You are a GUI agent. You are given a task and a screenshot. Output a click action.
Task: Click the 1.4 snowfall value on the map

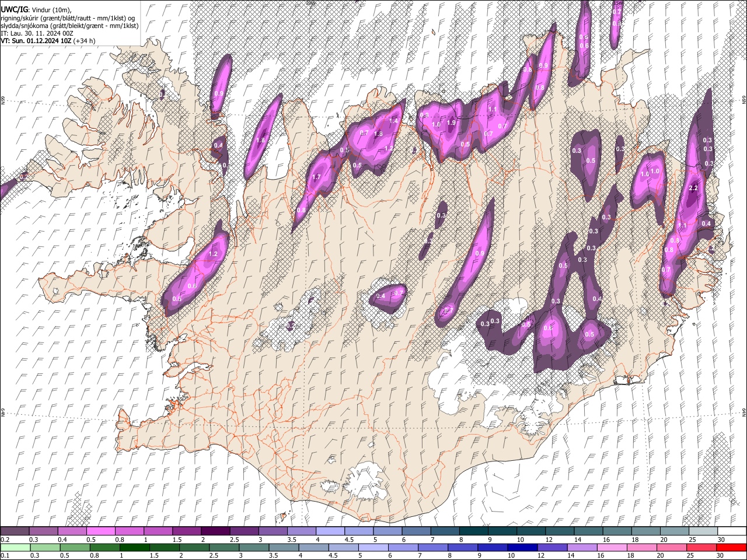coord(393,121)
